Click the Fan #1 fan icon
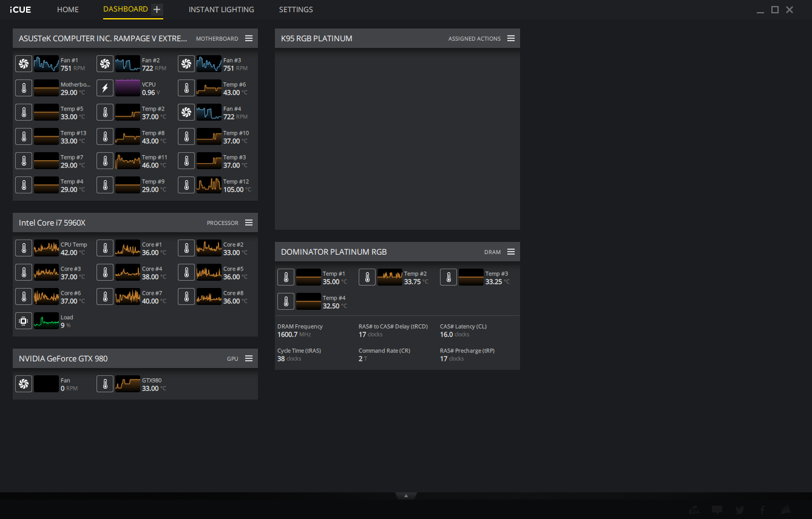The width and height of the screenshot is (812, 519). [x=24, y=64]
